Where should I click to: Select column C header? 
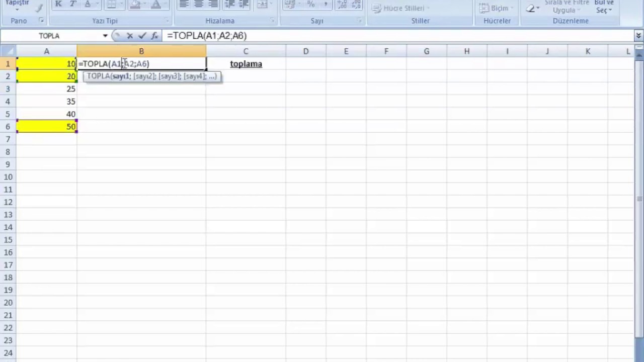pos(246,51)
